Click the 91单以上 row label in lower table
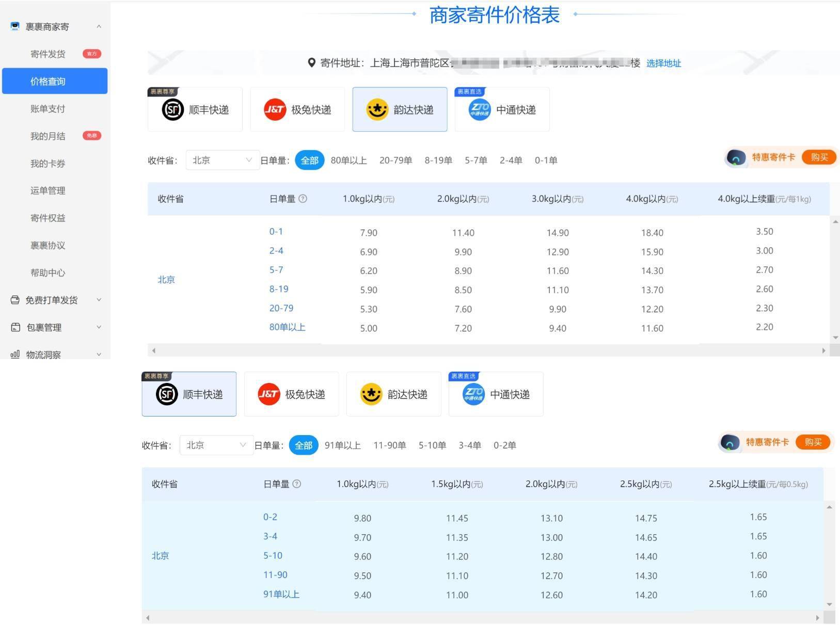 [281, 594]
